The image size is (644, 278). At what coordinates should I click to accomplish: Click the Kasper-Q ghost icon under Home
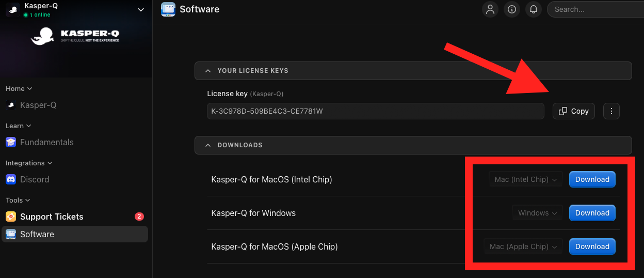tap(11, 105)
